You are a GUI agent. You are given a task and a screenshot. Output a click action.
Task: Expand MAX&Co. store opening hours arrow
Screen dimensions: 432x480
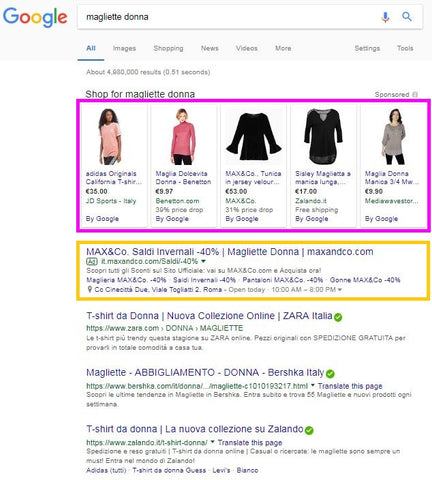click(340, 290)
